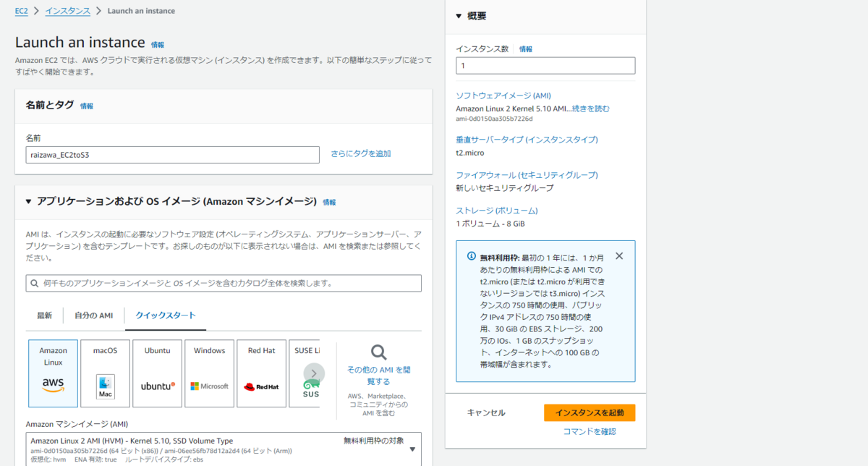This screenshot has width=868, height=466.
Task: Select the macOS AMI tile
Action: [x=105, y=373]
